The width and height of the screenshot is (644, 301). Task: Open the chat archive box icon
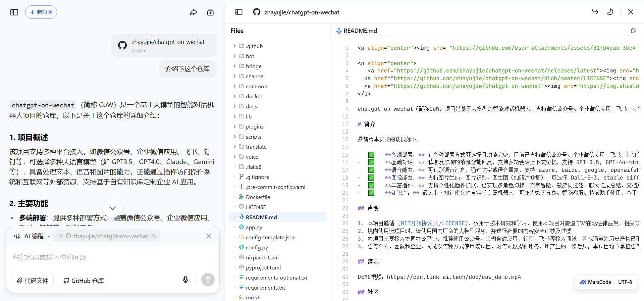tap(210, 12)
